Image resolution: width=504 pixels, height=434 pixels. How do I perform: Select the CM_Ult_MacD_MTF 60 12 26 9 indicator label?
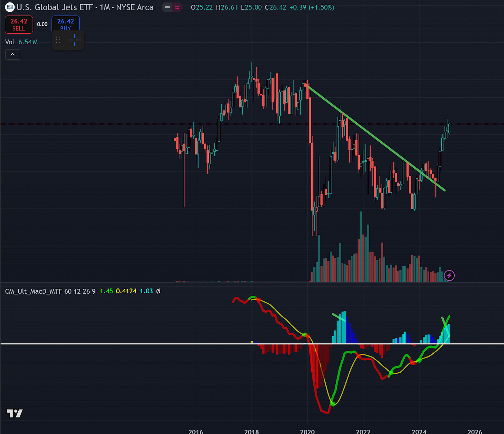[50, 291]
